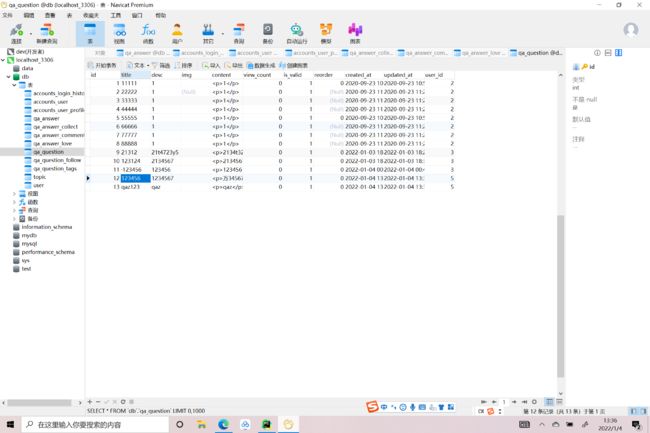This screenshot has width=650, height=433.
Task: Click the view_count column header
Action: (257, 75)
